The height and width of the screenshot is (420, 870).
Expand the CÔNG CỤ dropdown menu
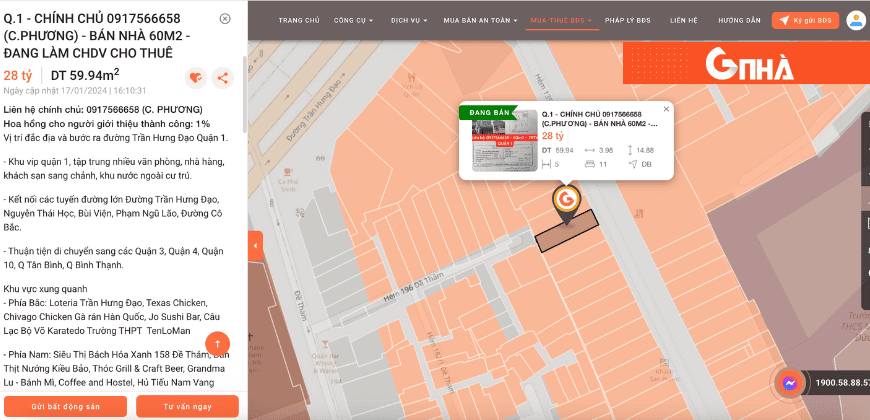click(353, 21)
